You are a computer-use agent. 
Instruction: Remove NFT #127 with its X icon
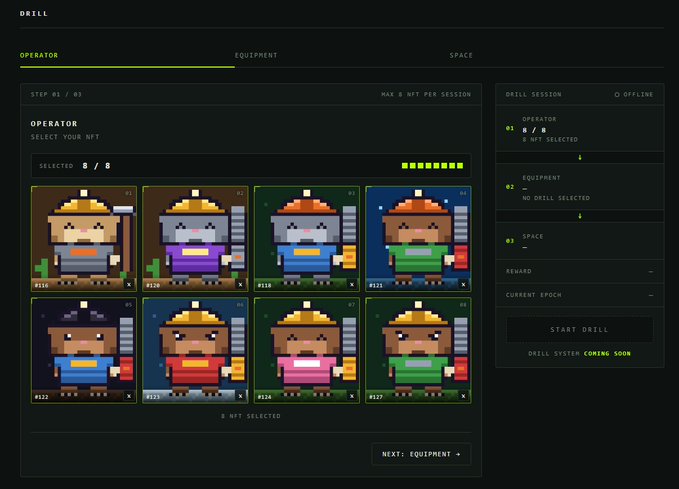[463, 396]
